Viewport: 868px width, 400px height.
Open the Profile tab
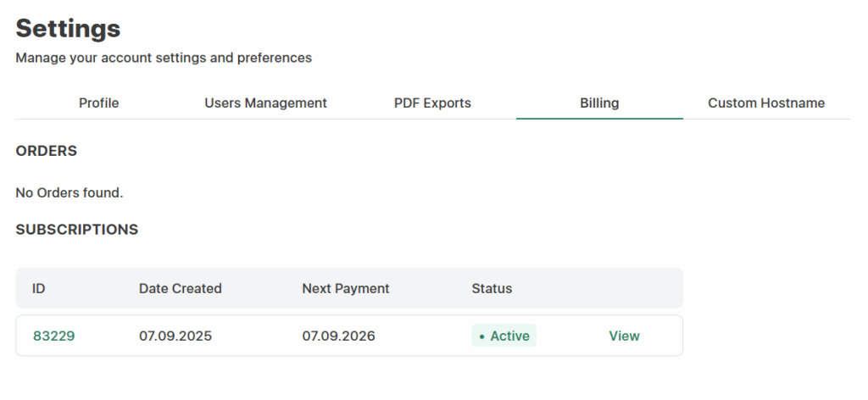pos(98,103)
